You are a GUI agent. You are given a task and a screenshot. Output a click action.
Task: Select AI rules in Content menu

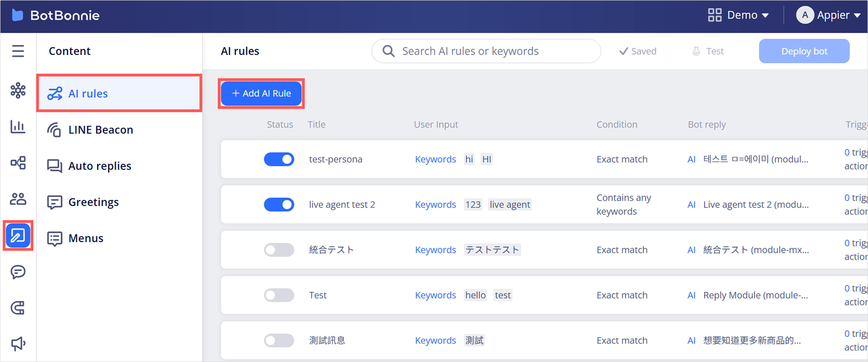coord(119,93)
